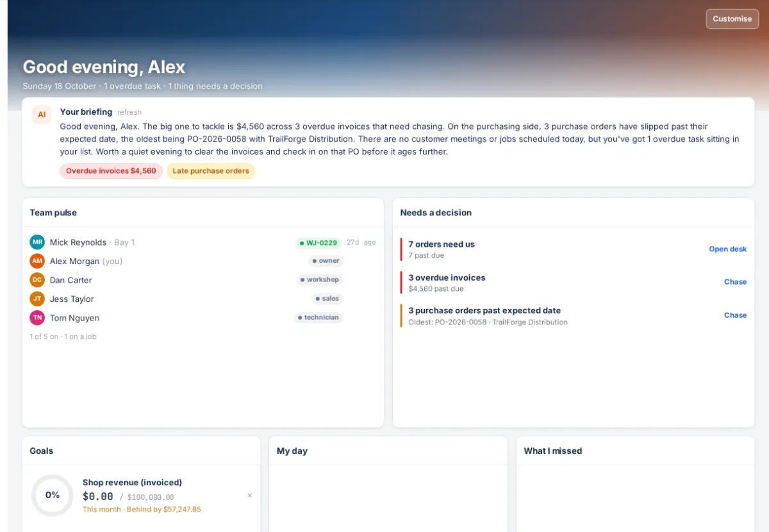Click Tom Nguyen's TN avatar

tap(37, 318)
